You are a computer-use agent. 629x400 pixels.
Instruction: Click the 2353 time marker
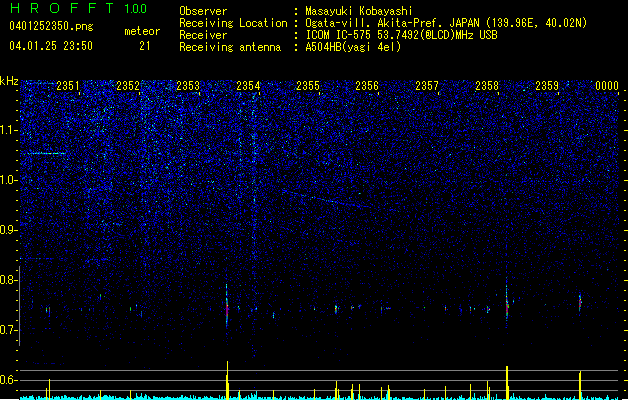[188, 86]
